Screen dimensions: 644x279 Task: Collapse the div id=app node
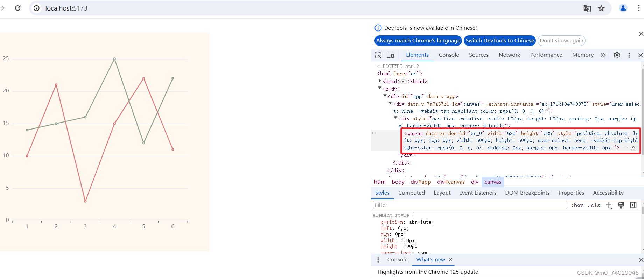[385, 96]
